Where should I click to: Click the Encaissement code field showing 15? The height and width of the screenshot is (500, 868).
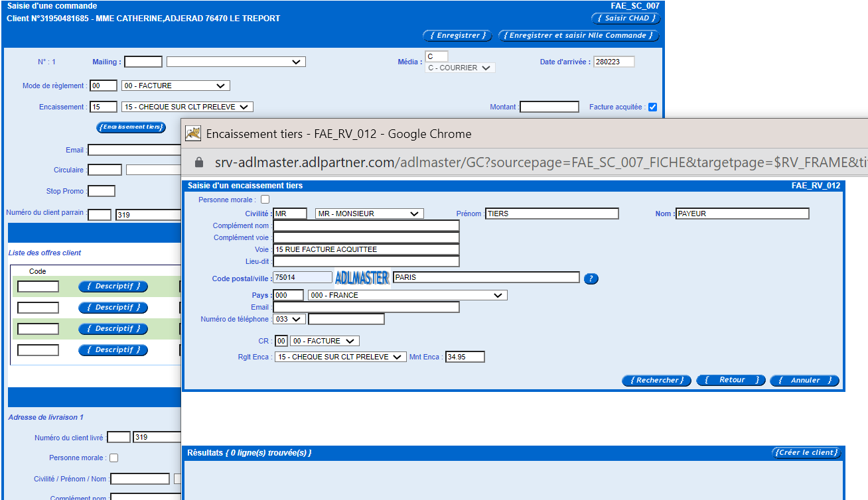pyautogui.click(x=104, y=107)
